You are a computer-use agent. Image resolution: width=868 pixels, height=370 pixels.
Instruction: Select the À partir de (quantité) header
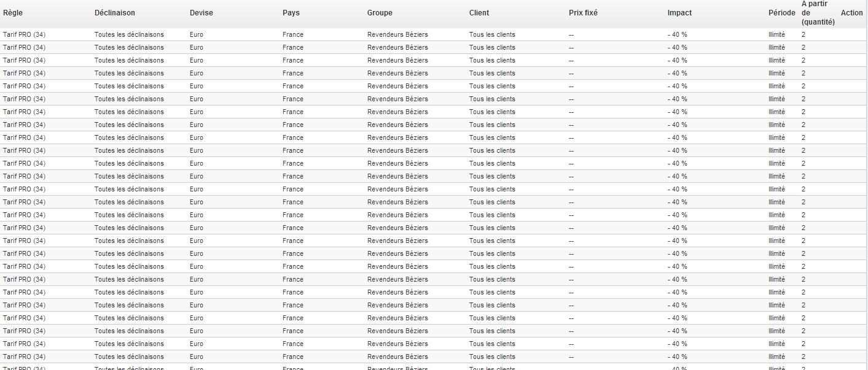(x=818, y=13)
